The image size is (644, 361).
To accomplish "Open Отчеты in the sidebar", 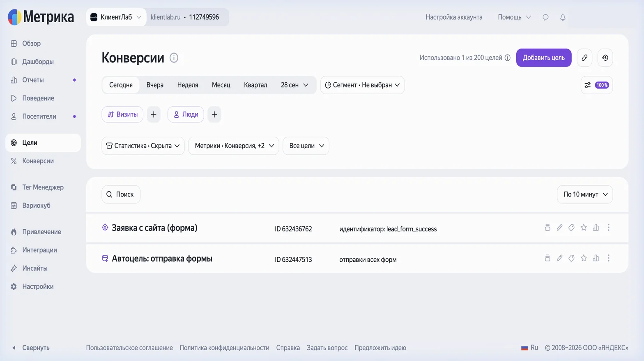I will [x=43, y=80].
